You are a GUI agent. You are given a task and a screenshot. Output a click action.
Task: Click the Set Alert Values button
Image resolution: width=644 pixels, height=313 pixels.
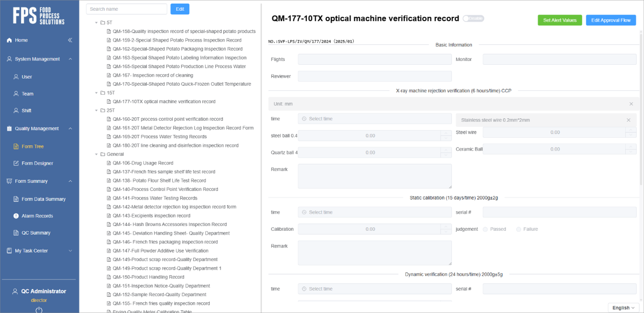click(560, 20)
